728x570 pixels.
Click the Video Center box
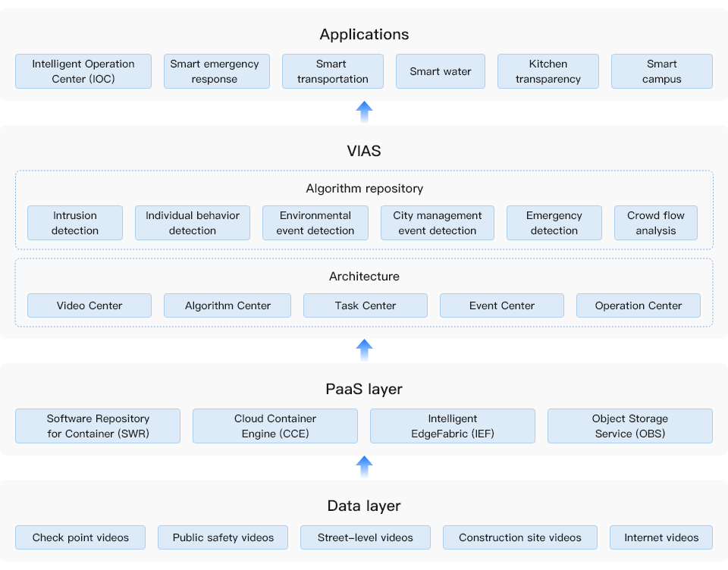click(89, 305)
